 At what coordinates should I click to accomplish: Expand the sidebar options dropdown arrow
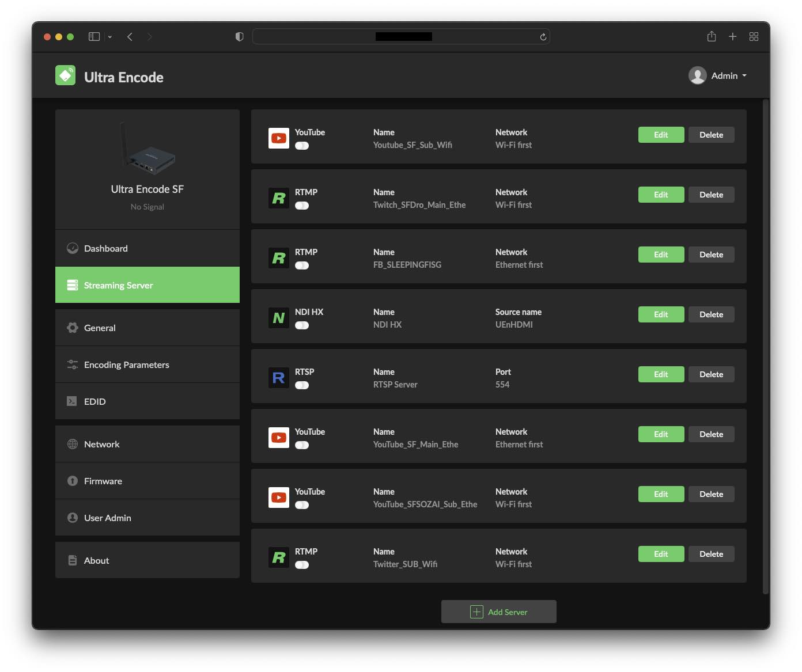(x=109, y=37)
